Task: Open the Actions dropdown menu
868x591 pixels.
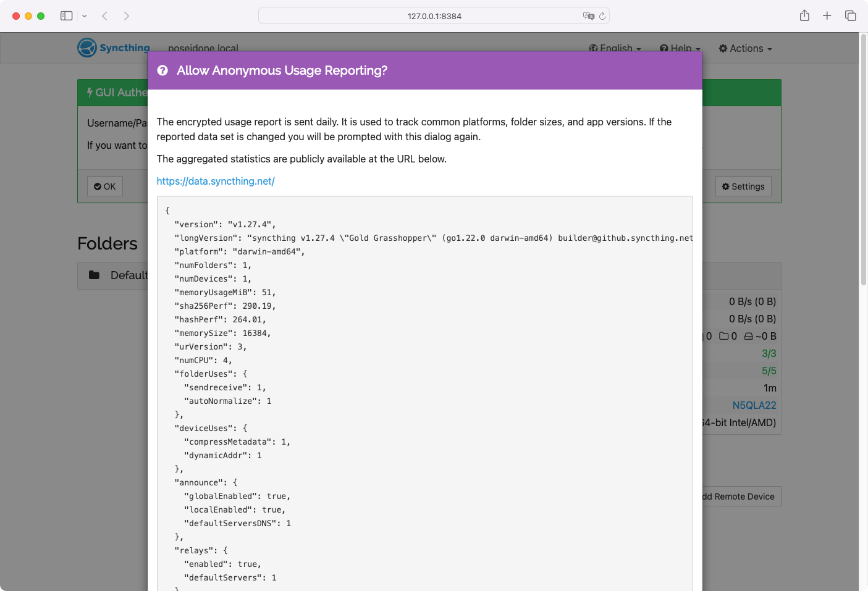Action: (x=746, y=49)
